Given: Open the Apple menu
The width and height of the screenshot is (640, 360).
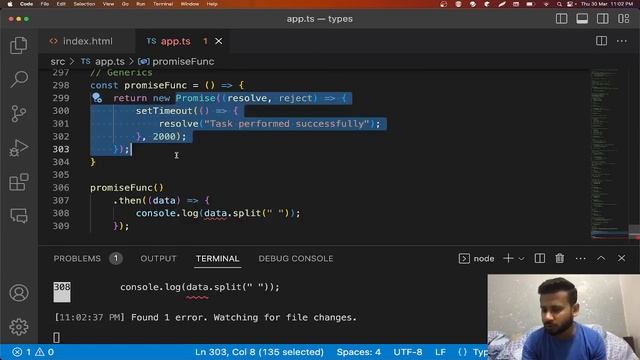Looking at the screenshot, I should click(10, 4).
